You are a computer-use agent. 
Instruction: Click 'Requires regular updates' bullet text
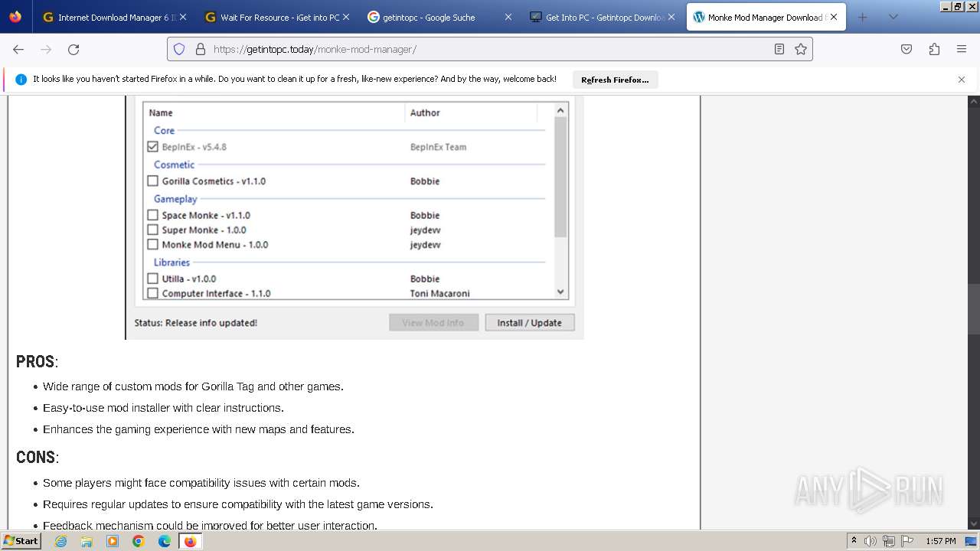[x=238, y=504]
